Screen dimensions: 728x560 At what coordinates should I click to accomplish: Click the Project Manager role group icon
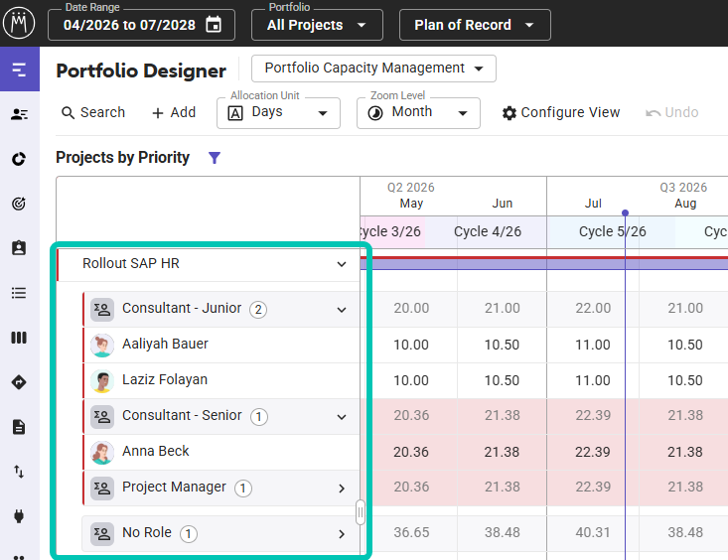coord(102,489)
